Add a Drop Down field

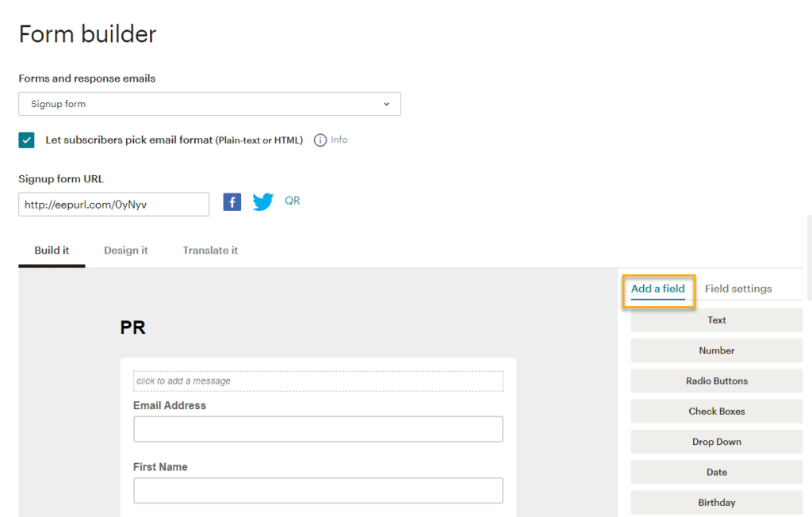click(717, 442)
